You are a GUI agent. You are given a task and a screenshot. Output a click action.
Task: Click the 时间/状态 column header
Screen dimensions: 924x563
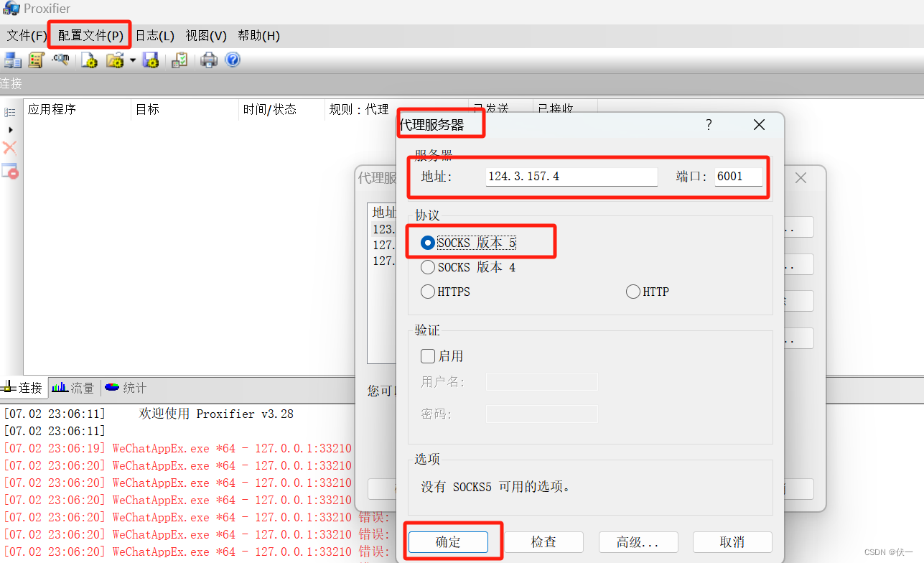click(x=281, y=109)
